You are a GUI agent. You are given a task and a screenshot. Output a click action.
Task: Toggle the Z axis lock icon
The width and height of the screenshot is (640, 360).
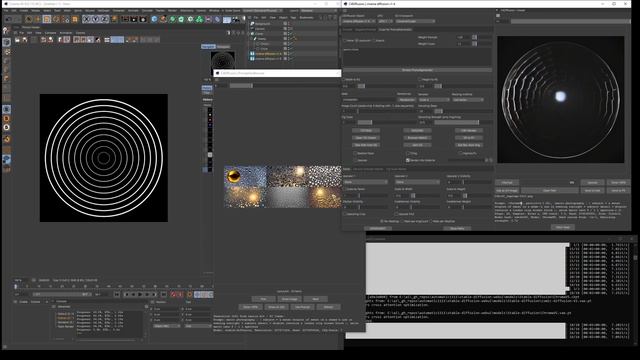pos(104,19)
